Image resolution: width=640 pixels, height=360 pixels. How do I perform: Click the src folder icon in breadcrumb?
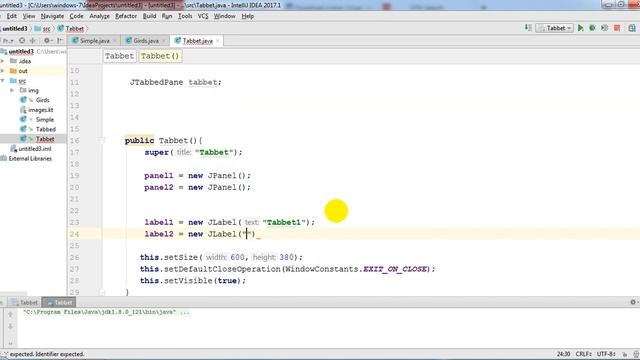[x=38, y=29]
